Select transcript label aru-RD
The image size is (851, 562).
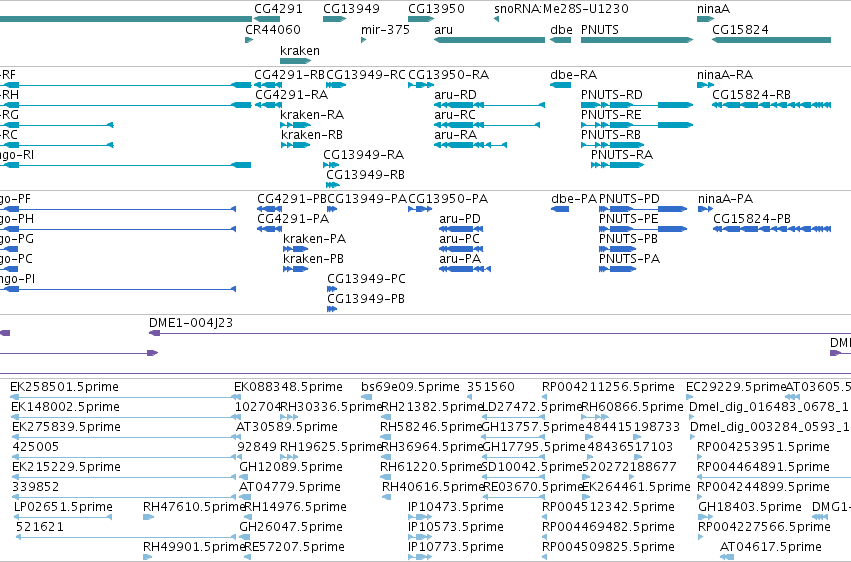point(455,94)
